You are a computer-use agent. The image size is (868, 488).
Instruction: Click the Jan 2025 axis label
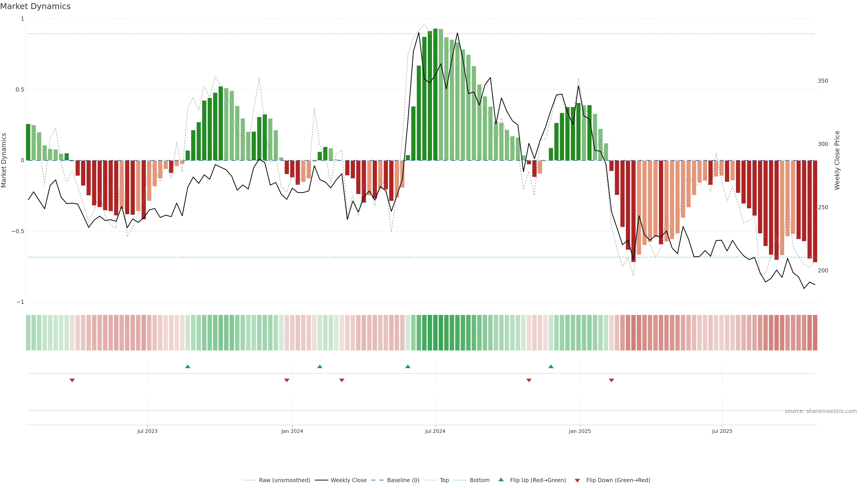pyautogui.click(x=580, y=431)
